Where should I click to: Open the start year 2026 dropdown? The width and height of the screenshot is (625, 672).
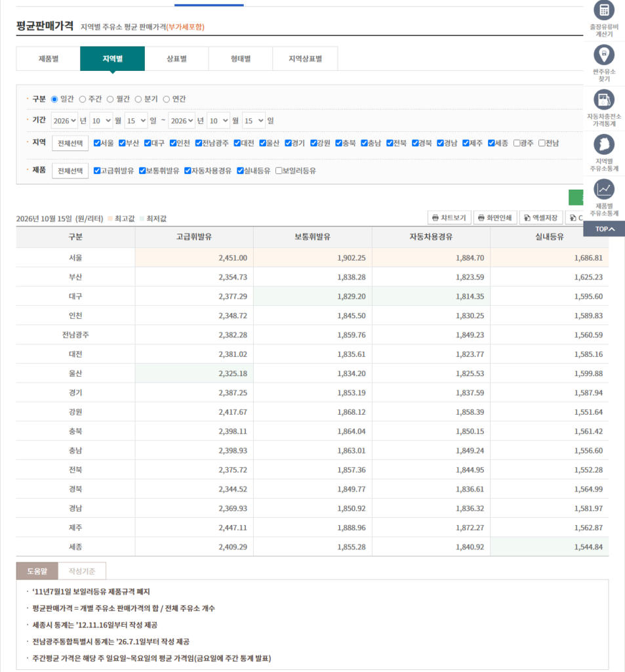pyautogui.click(x=64, y=121)
